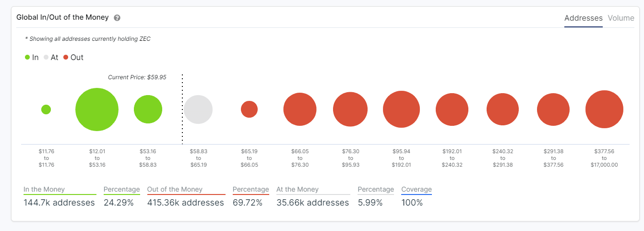Click the At the Money label
The height and width of the screenshot is (231, 644).
click(x=298, y=189)
